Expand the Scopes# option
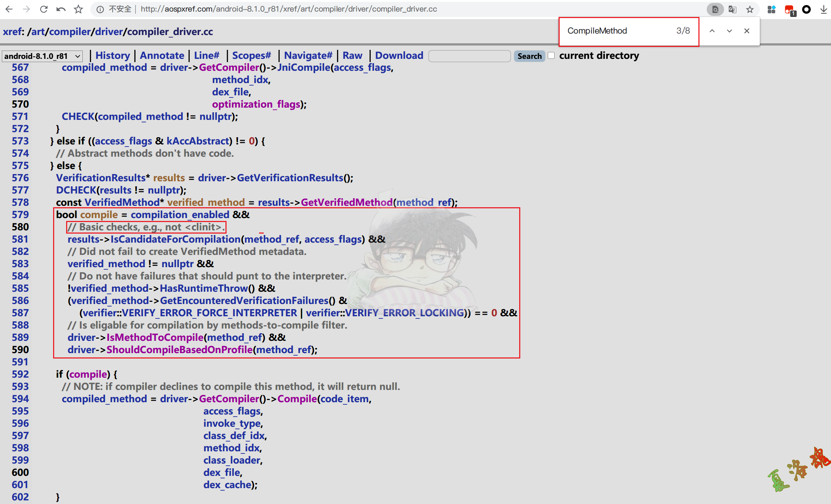Screen dimensions: 831x504 (x=251, y=56)
